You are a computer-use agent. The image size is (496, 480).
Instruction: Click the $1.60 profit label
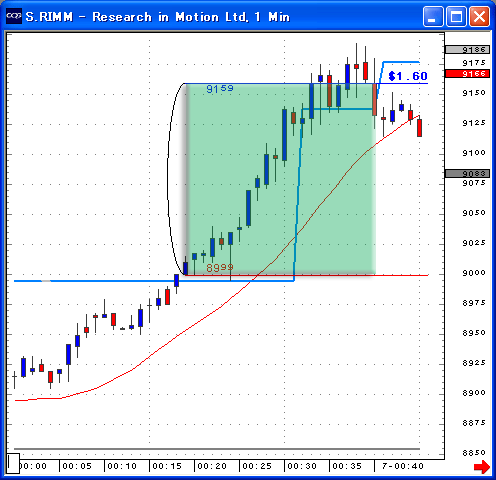pyautogui.click(x=408, y=76)
